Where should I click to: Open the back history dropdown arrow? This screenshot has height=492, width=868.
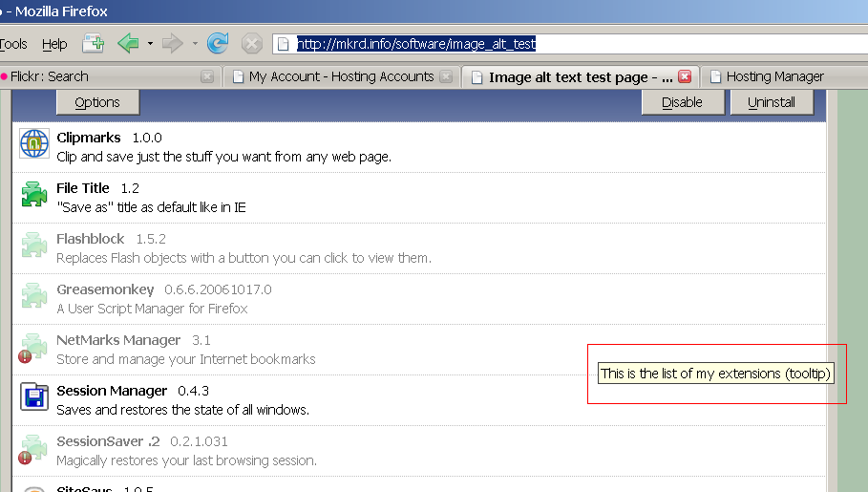pyautogui.click(x=150, y=43)
